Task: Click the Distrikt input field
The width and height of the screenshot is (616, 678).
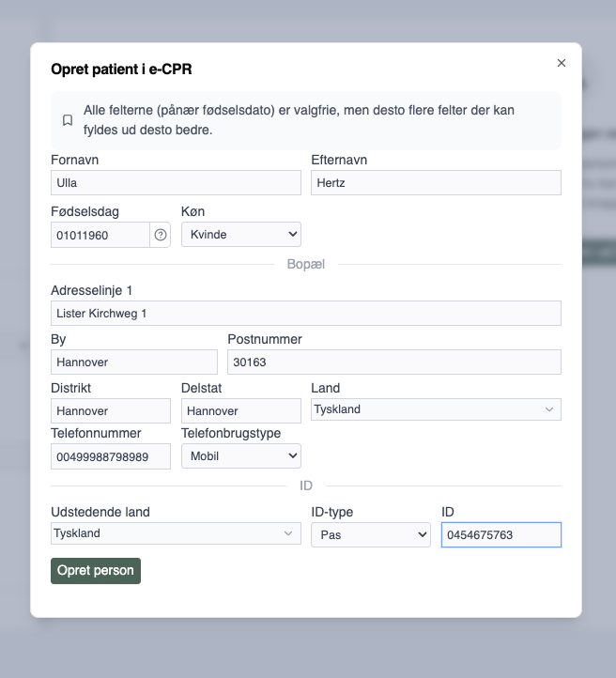Action: tap(111, 411)
